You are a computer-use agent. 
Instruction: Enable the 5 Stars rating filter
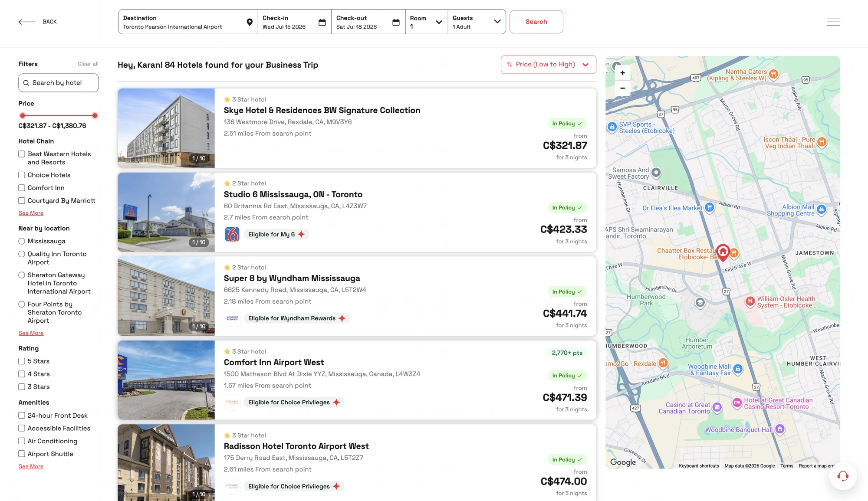pos(22,361)
